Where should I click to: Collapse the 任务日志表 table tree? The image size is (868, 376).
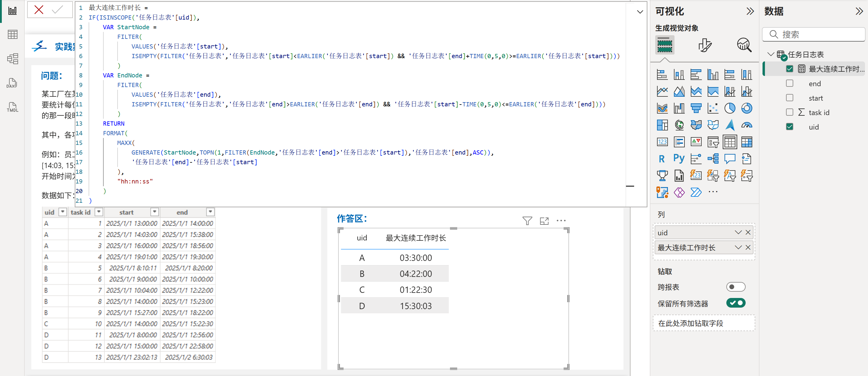(x=770, y=54)
